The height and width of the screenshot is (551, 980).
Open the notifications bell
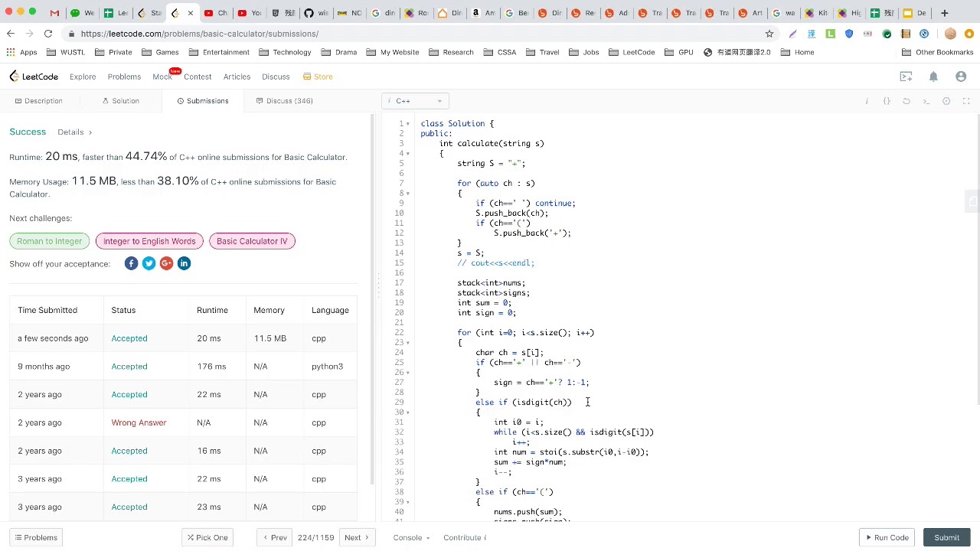pos(933,77)
